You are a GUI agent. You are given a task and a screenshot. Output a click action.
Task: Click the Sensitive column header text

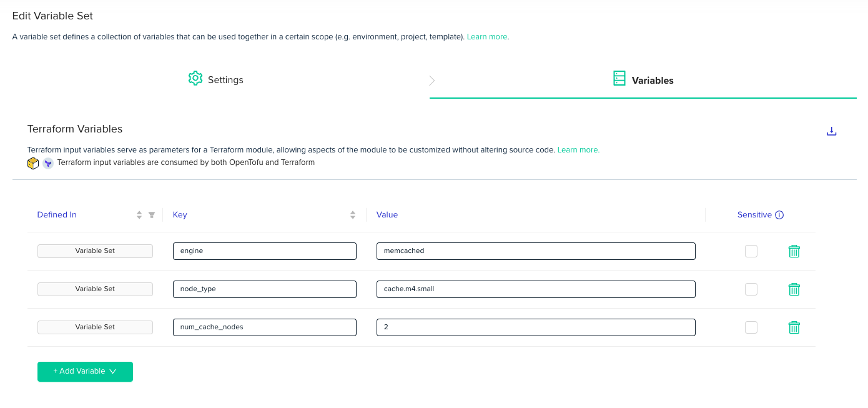click(754, 215)
